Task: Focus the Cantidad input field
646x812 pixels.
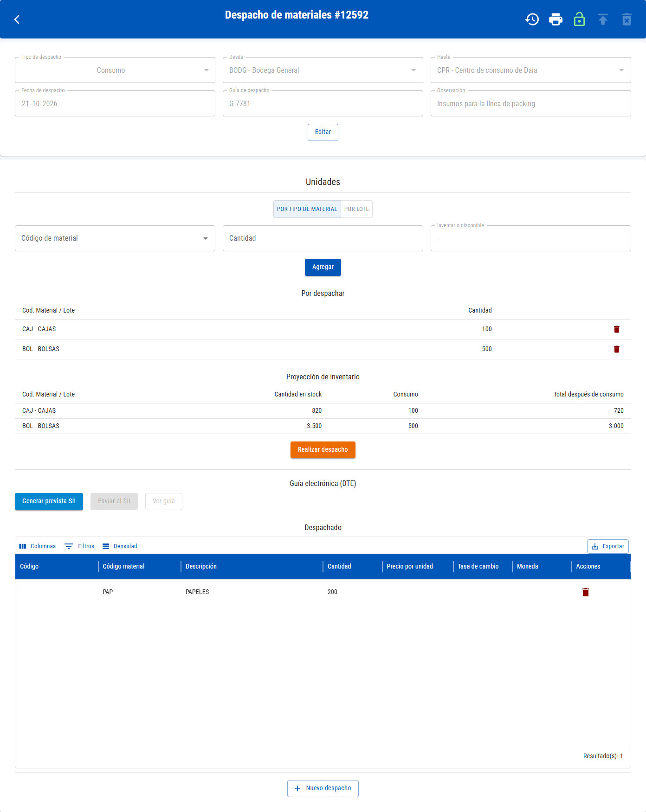Action: [323, 238]
